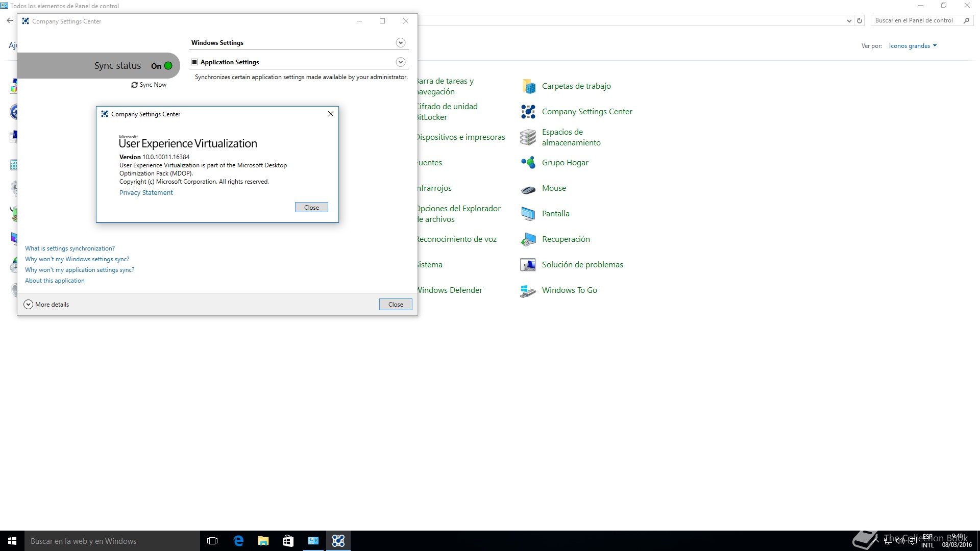Open Barra de tareas y navegación item

coord(445,86)
